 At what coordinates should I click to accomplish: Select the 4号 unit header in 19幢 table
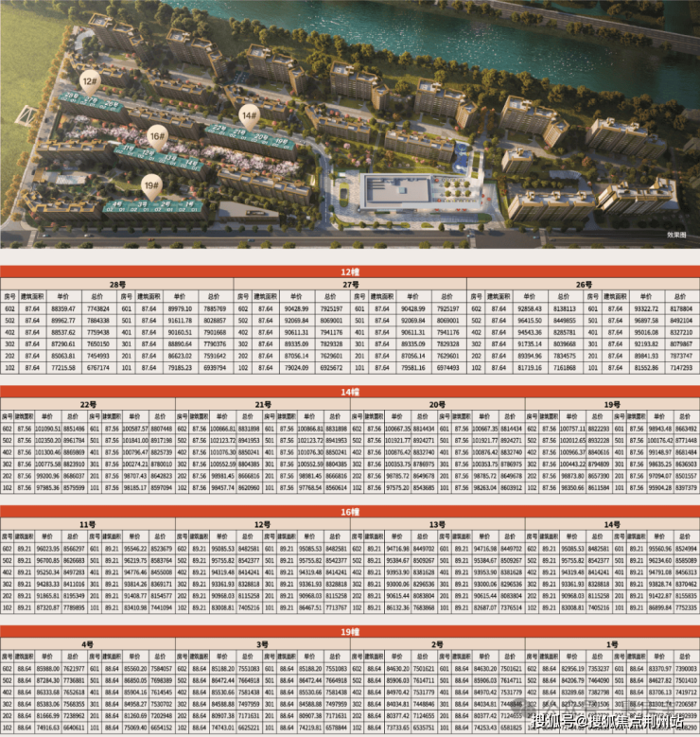click(x=87, y=643)
